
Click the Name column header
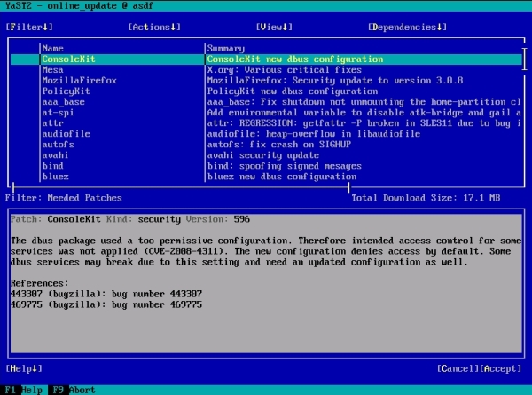pyautogui.click(x=52, y=48)
